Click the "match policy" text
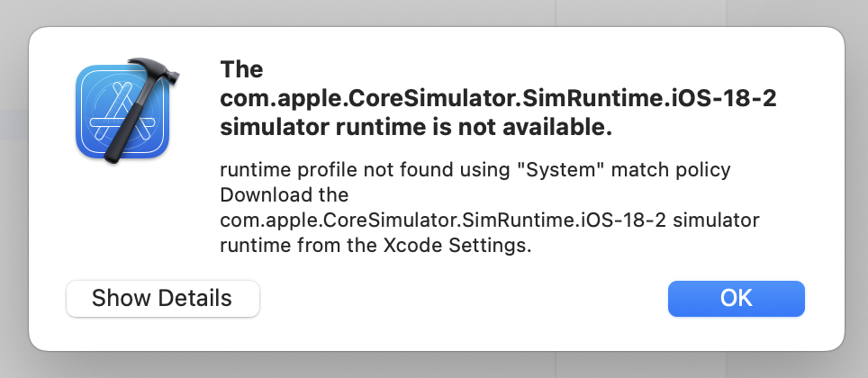 coord(671,170)
